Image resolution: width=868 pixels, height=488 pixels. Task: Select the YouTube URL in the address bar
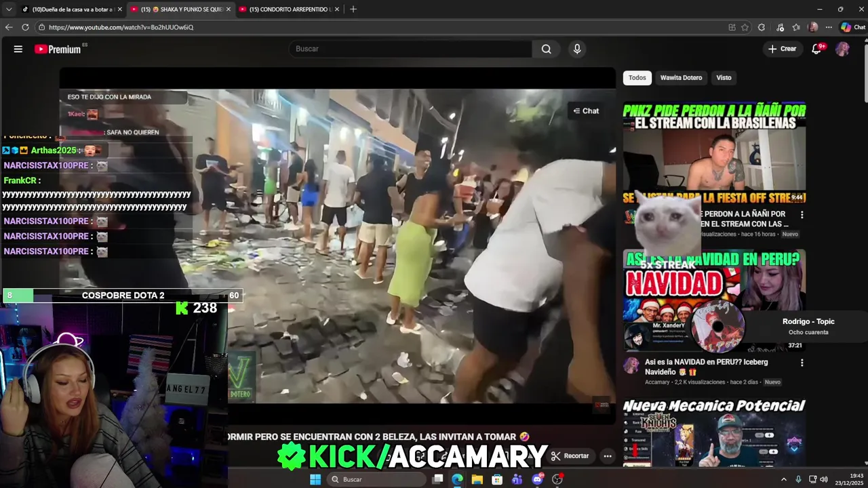(x=121, y=27)
